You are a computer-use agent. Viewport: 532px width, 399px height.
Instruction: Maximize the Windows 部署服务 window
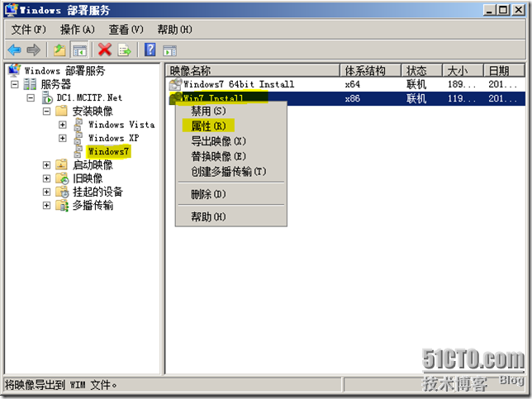point(503,10)
